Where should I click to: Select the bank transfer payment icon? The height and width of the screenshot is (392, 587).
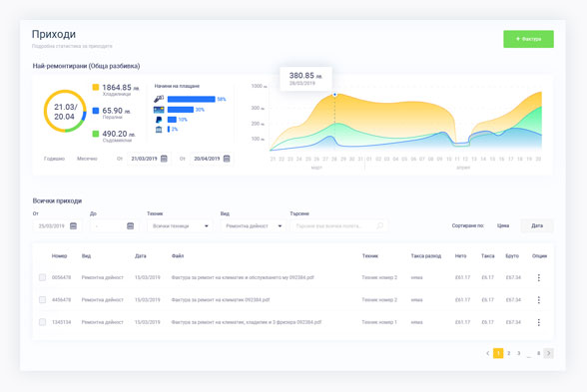tap(159, 130)
